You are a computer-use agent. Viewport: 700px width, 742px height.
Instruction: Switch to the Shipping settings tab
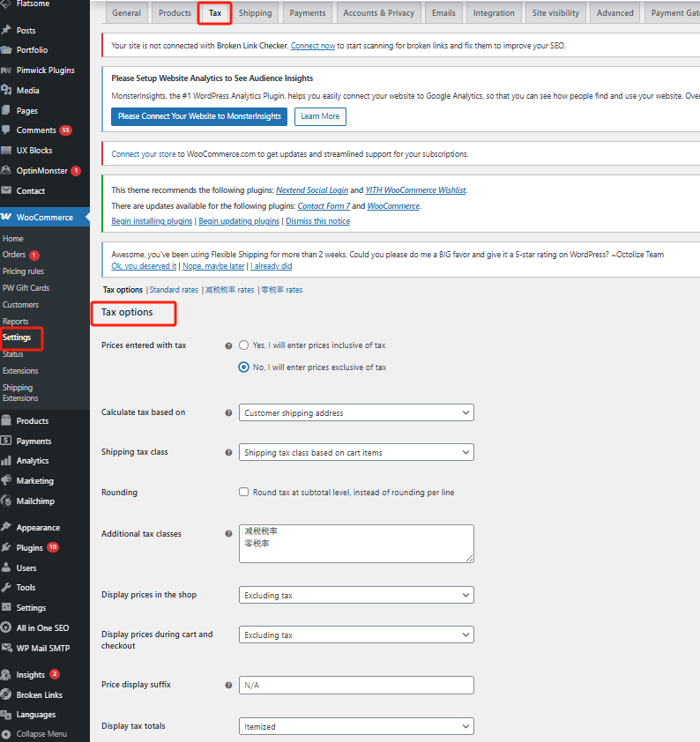coord(255,12)
